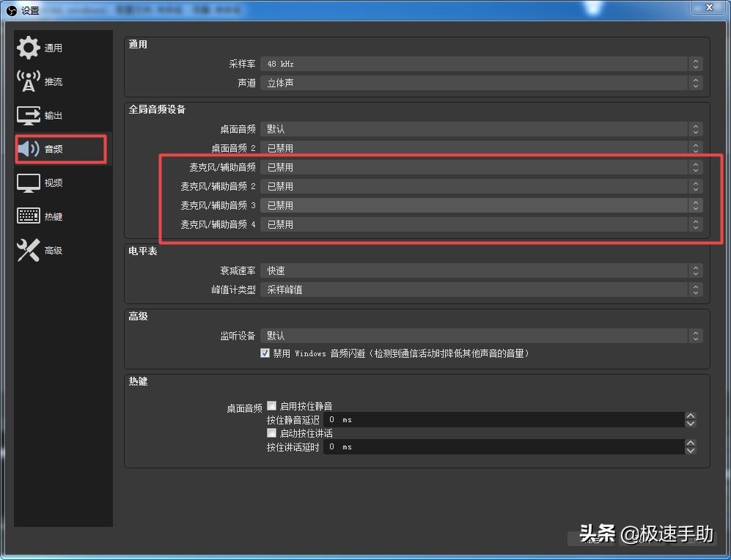Enable the 启用按住静音 checkbox
This screenshot has height=560, width=731.
tap(271, 405)
